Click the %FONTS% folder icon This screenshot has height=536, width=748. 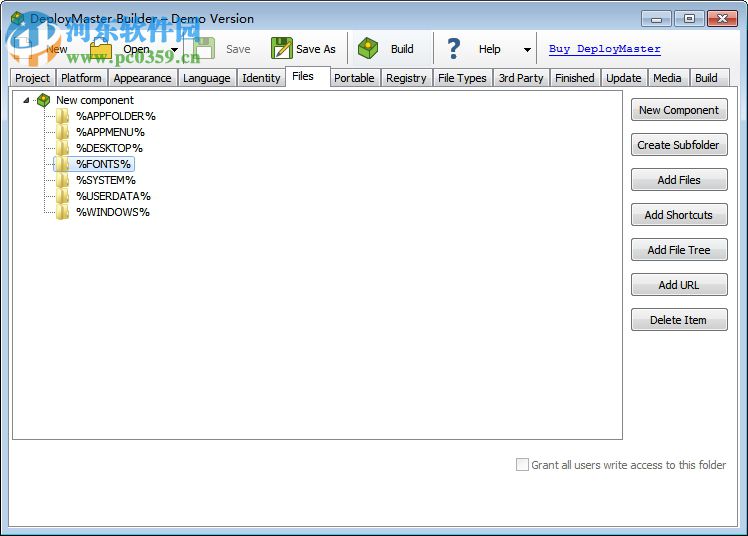click(x=62, y=164)
